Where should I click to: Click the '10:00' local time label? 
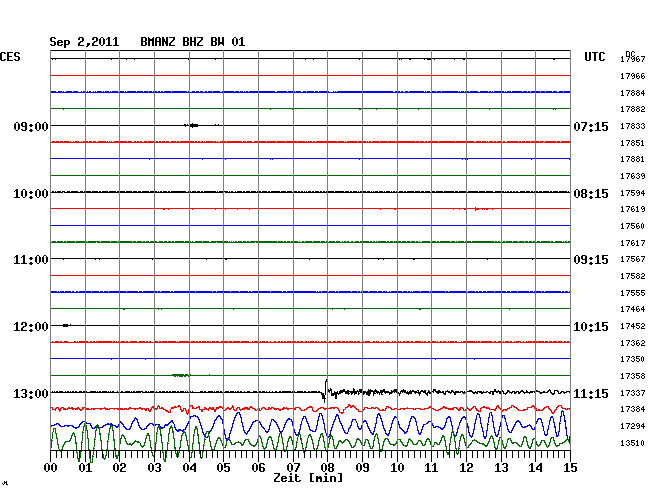(x=31, y=194)
